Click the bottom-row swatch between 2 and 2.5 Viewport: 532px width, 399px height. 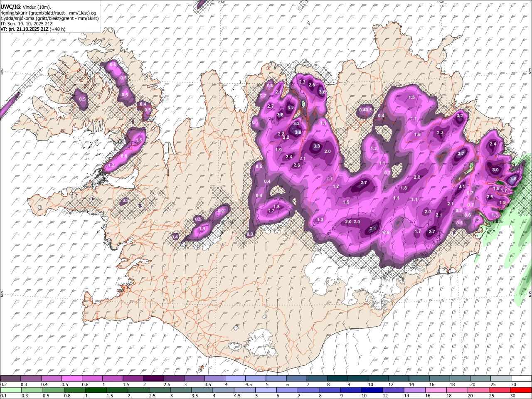click(x=138, y=390)
